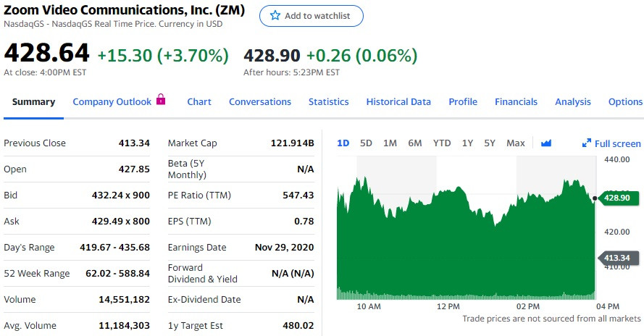Click the Company Outlook premium lock icon

click(x=161, y=100)
